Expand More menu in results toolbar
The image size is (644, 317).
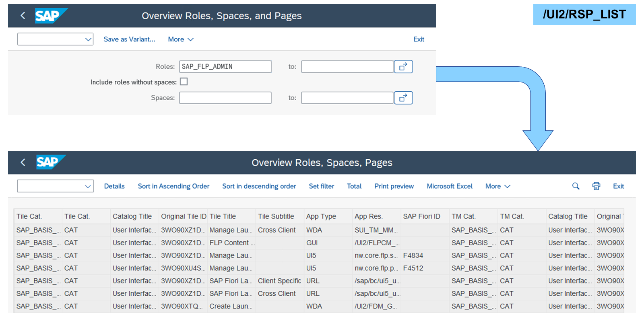498,186
